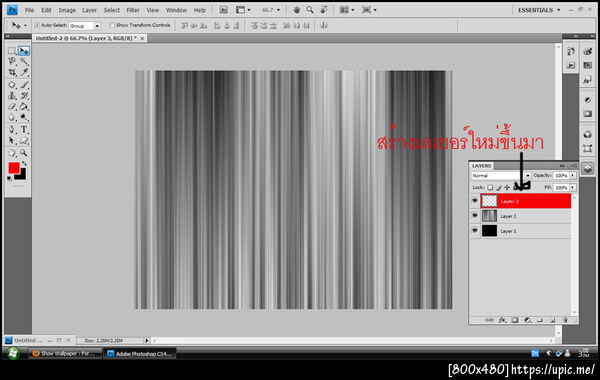Open the Arrange Documents dropdown
Viewport: 600px width, 380px height.
347,10
